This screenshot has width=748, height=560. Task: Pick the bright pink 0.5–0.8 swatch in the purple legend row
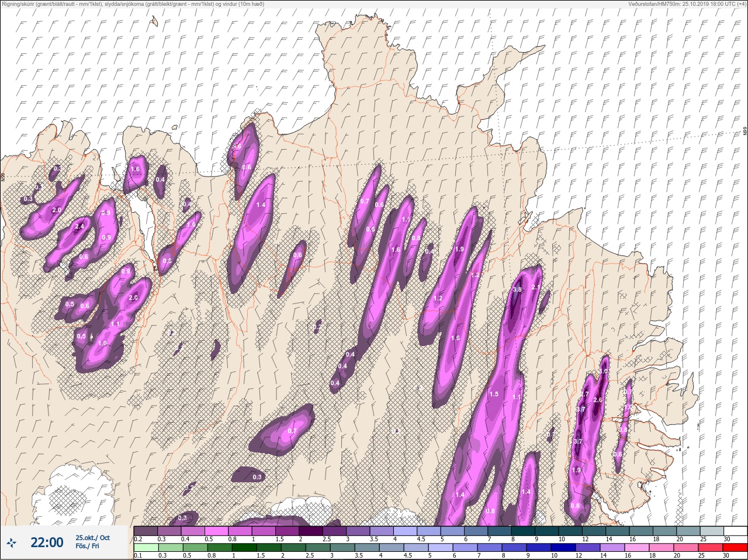pos(217,531)
